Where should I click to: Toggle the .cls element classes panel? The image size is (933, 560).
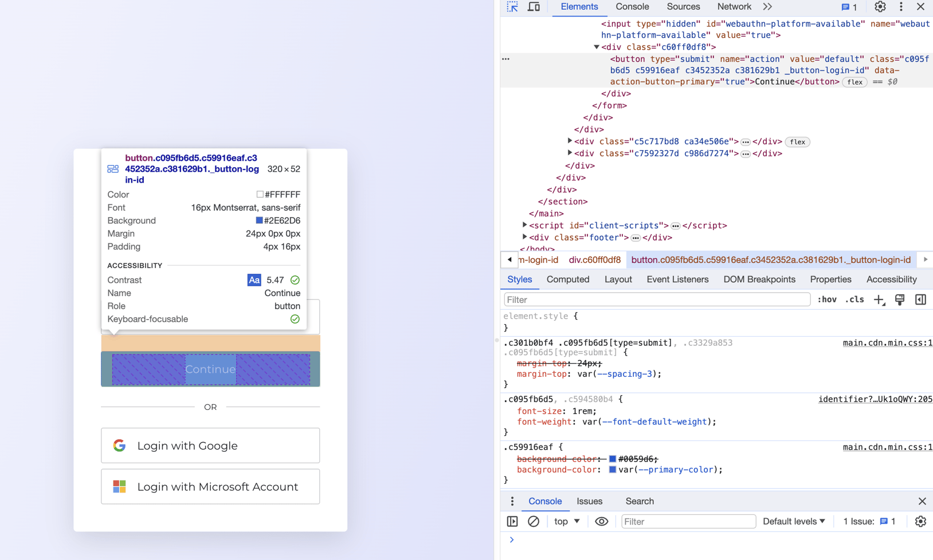pos(854,299)
